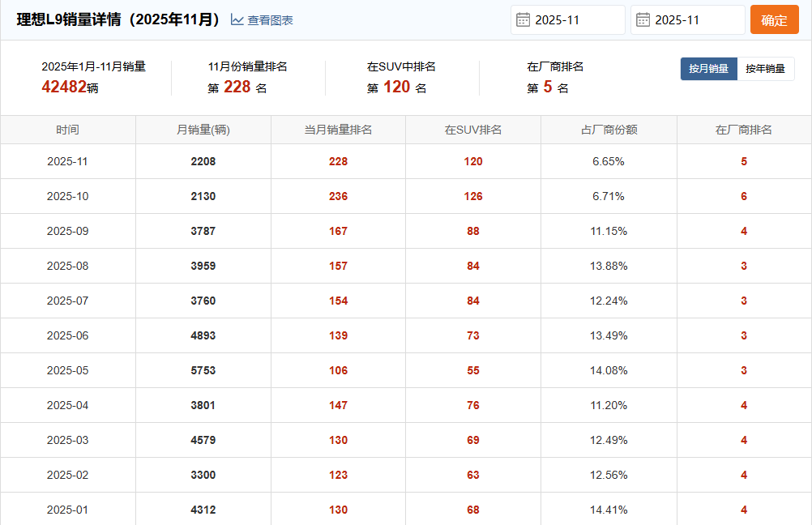Select the 当月销量排名 column header

point(338,130)
